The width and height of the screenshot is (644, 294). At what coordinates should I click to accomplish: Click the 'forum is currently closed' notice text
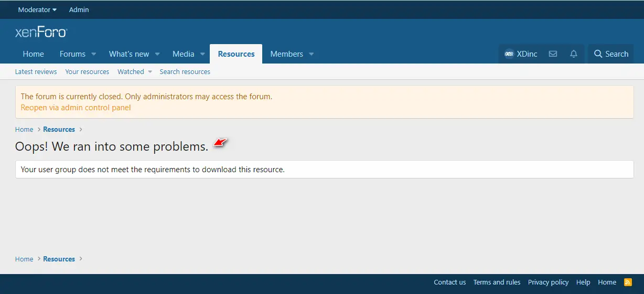146,97
